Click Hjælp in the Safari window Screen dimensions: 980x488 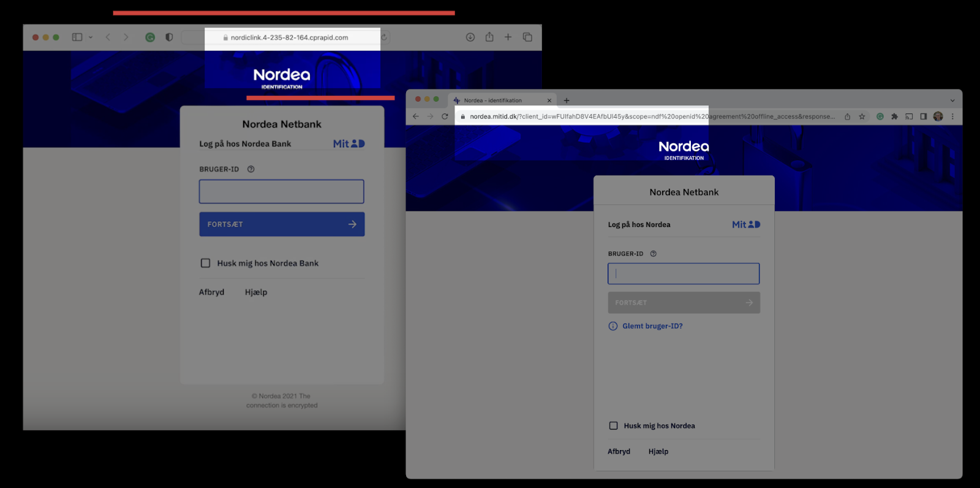click(256, 292)
